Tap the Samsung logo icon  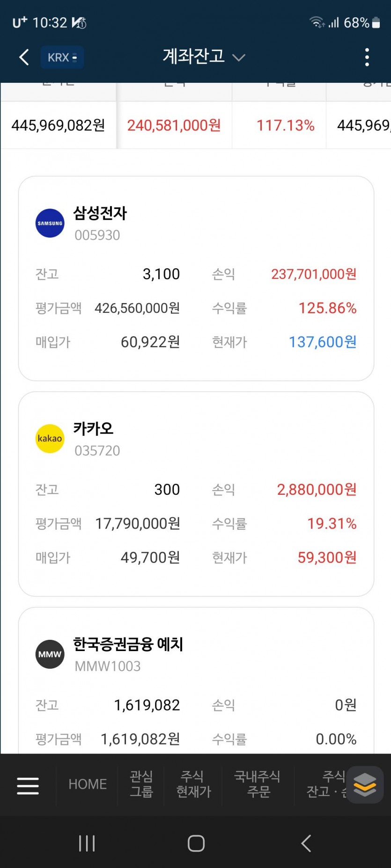coord(50,223)
